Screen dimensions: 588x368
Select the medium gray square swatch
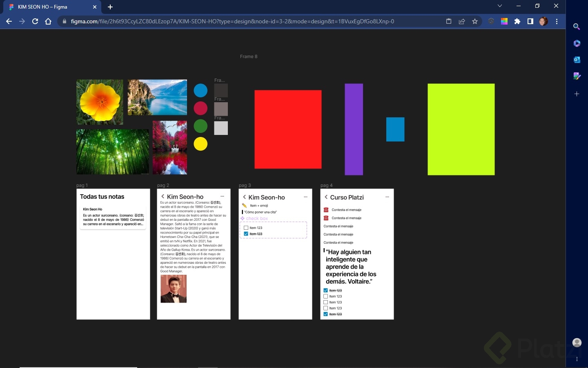click(x=221, y=109)
